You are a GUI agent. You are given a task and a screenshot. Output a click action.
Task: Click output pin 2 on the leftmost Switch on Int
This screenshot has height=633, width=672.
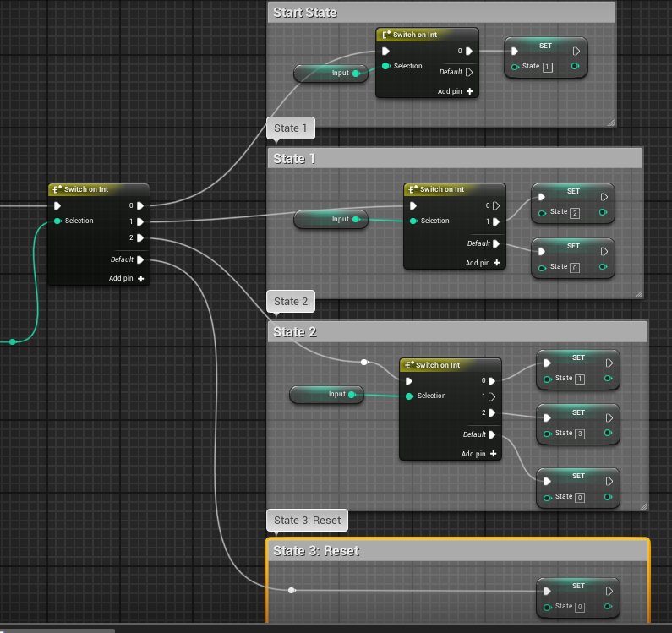[140, 238]
